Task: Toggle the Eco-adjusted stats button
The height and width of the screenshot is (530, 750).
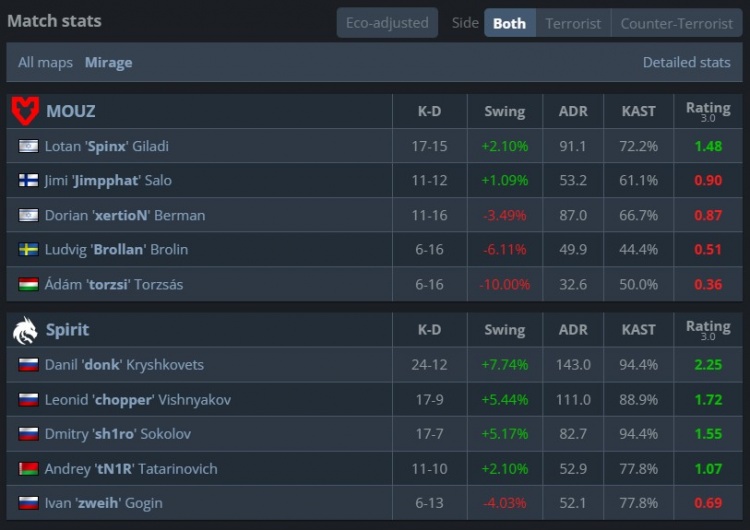Action: pos(386,23)
